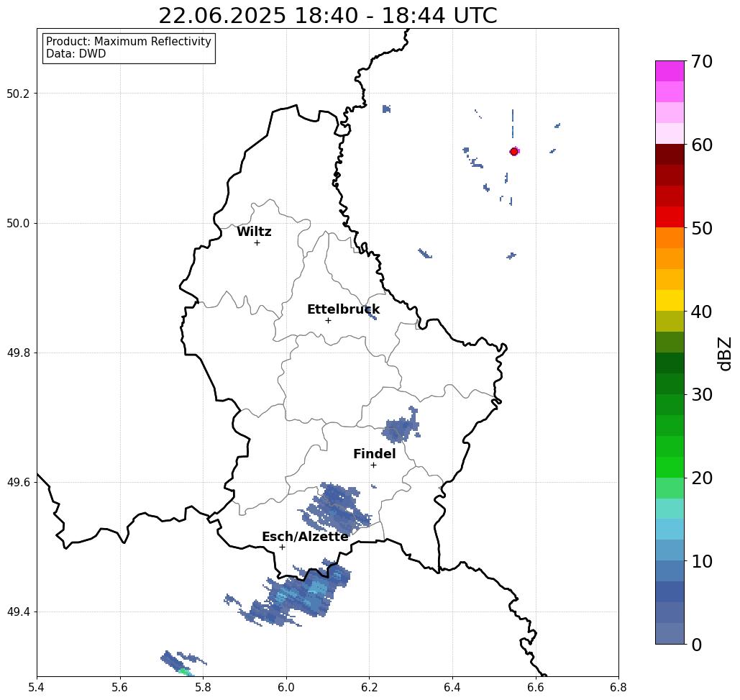The image size is (740, 700).
Task: Click the longitude tick label 6.2
Action: 369,687
